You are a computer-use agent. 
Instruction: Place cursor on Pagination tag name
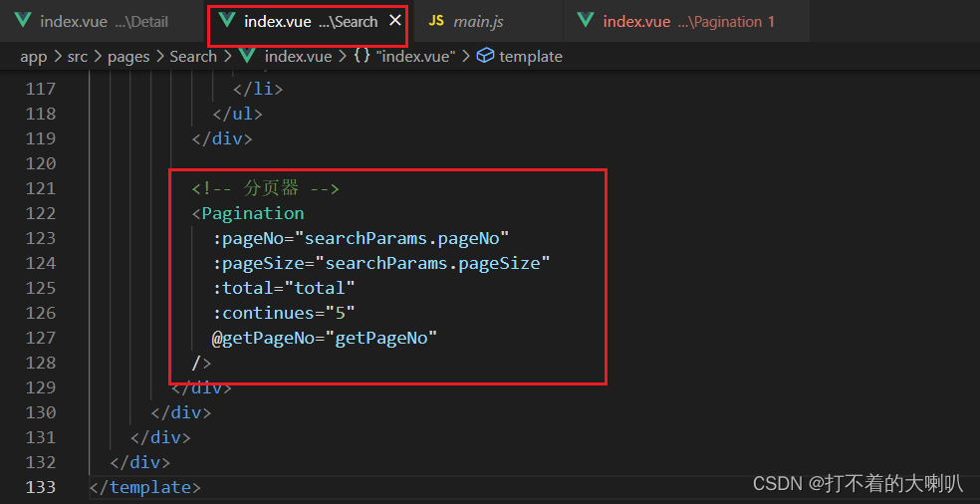253,213
